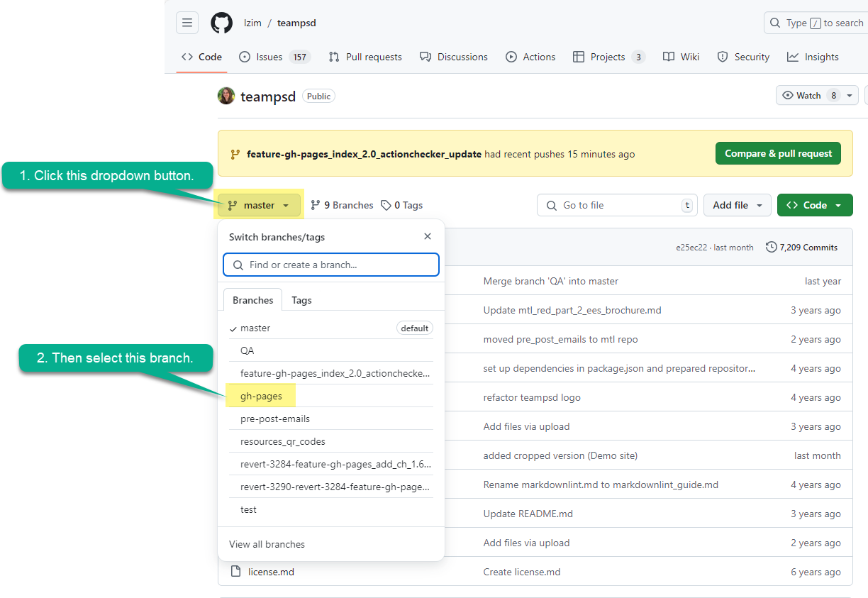Select revert-3290-revert-3284-feature-gh-page... branch
The height and width of the screenshot is (598, 868).
[331, 487]
